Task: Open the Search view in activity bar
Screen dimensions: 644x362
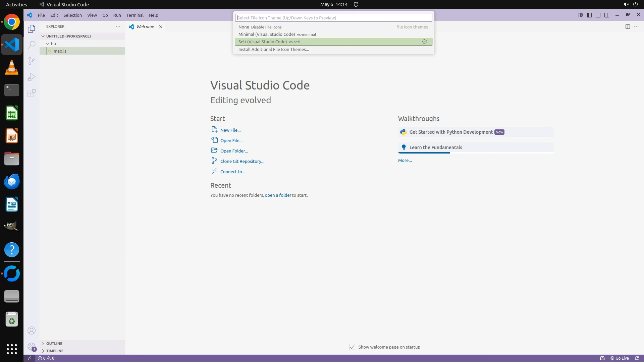Action: point(31,45)
